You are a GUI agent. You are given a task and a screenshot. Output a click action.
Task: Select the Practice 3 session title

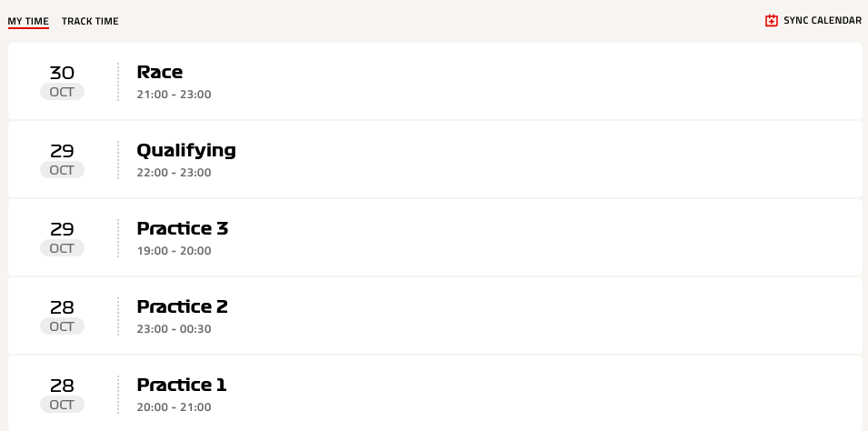click(x=182, y=228)
